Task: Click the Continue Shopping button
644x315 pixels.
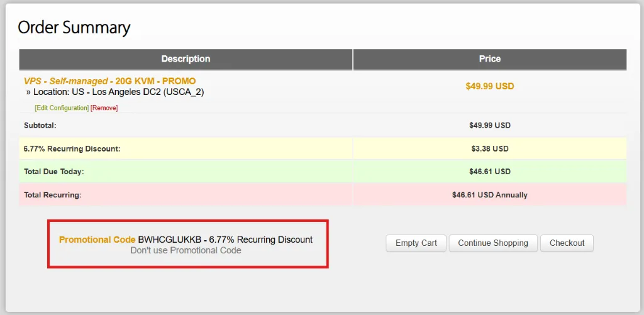Action: [x=493, y=243]
